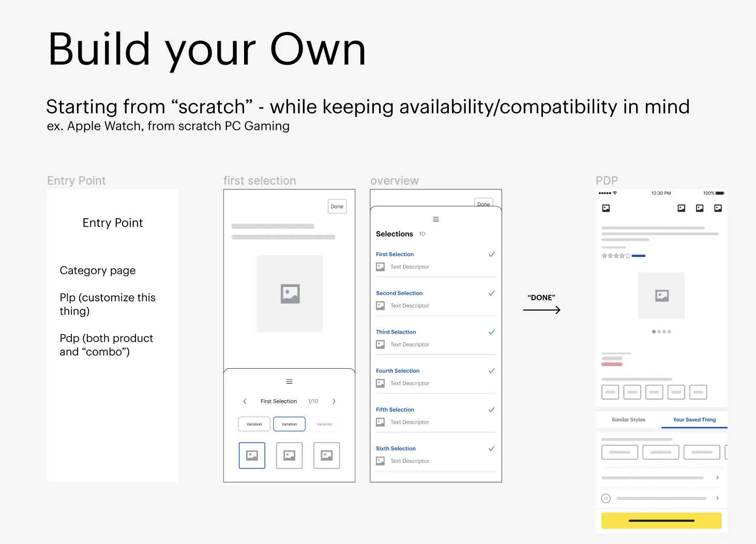Click image icon beside Third Selection descriptor
The image size is (756, 544).
381,344
